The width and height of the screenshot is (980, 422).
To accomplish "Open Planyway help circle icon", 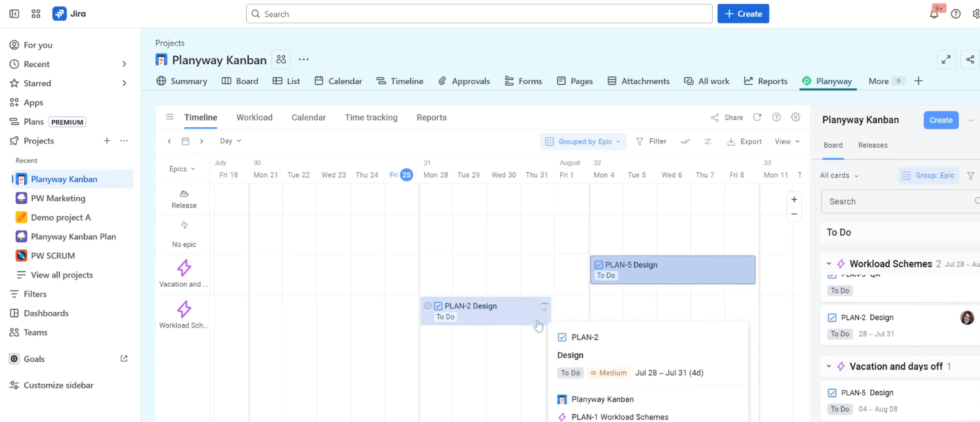I will pyautogui.click(x=776, y=117).
